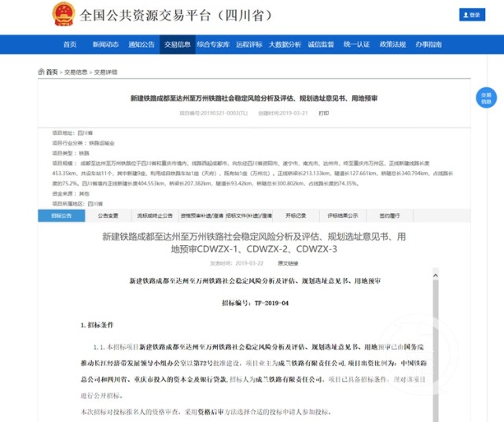Click the CDWZX-1、CDWZX-2、CDWZX-3 announcement title
The height and width of the screenshot is (422, 504).
254,243
